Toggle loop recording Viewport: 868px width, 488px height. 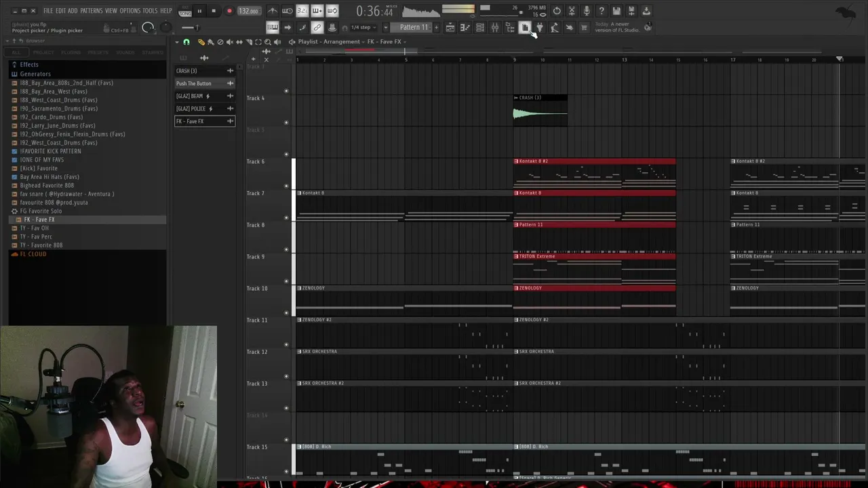click(332, 11)
